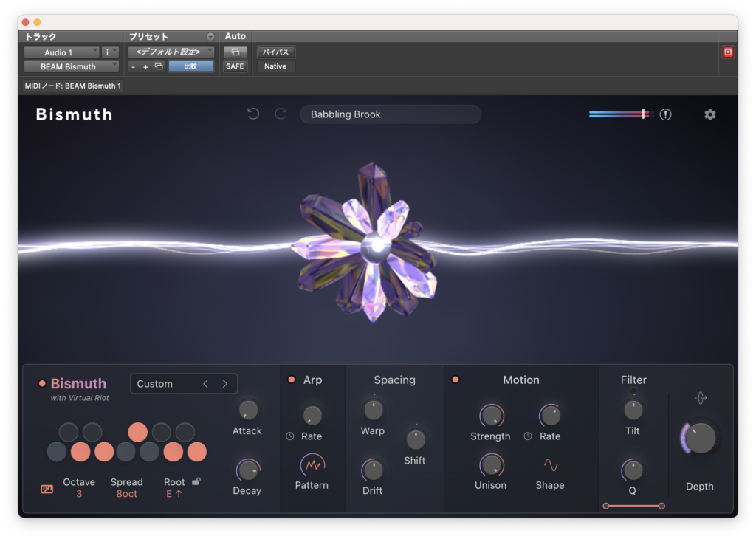Click the Arp Rate knob
Screen dimensions: 756x539
coord(312,415)
